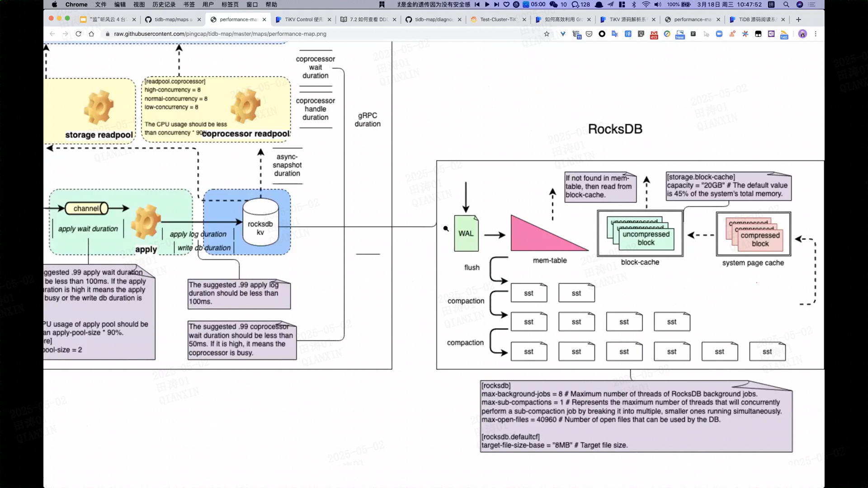Go back to the previous page
The image size is (868, 488).
[52, 34]
